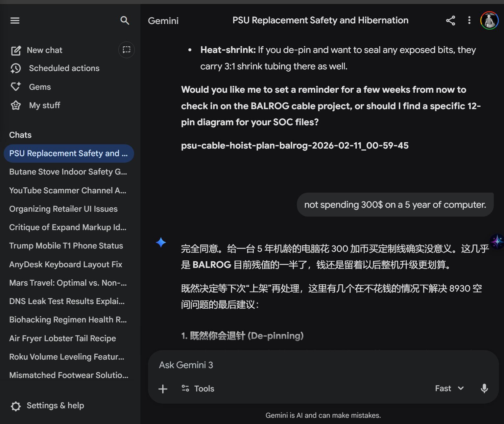Click the Gemini sparkle icon beside response
The width and height of the screenshot is (504, 424).
pos(161,243)
